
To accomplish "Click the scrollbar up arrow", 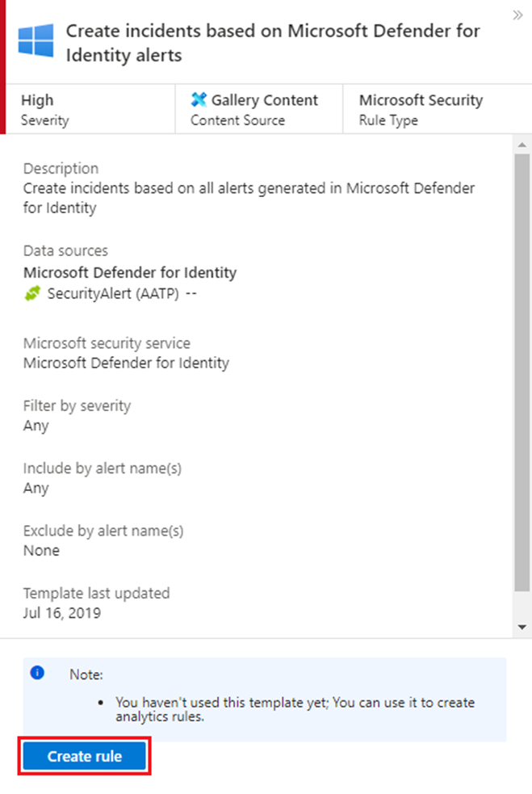I will coord(522,145).
